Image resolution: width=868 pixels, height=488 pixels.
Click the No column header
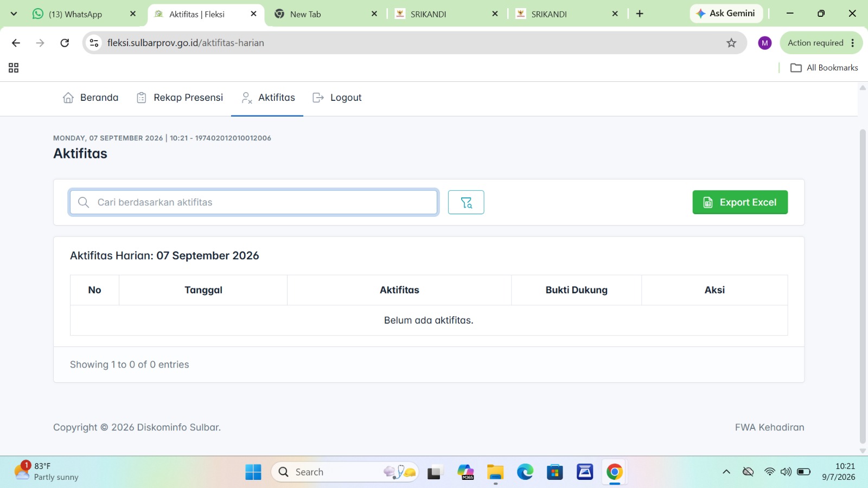[x=94, y=290]
